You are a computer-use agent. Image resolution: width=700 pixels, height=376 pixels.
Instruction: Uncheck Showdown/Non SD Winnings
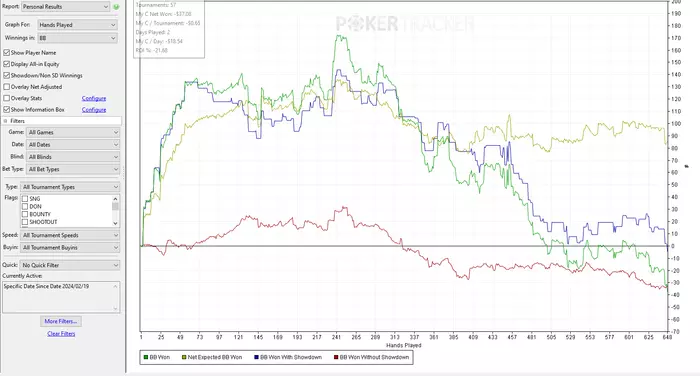7,75
